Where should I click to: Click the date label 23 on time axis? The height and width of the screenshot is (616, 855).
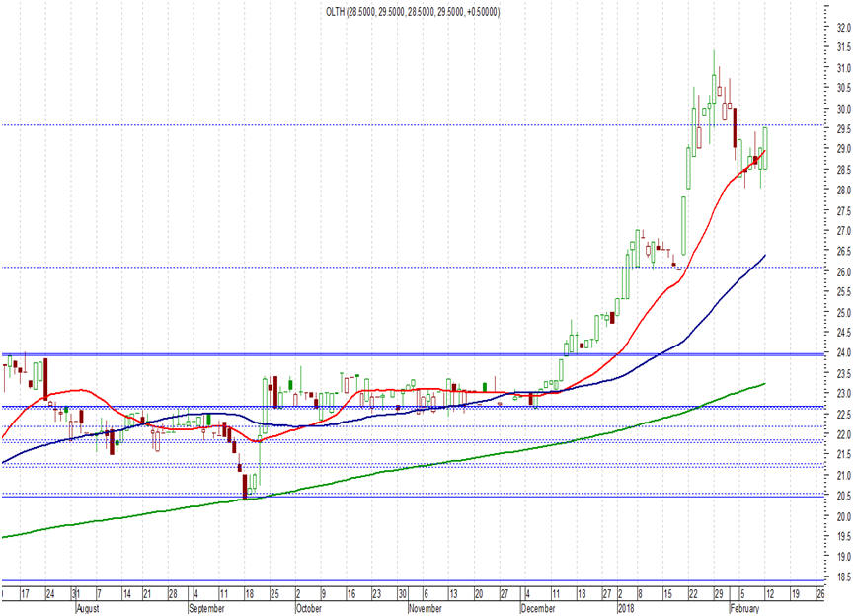pos(377,593)
